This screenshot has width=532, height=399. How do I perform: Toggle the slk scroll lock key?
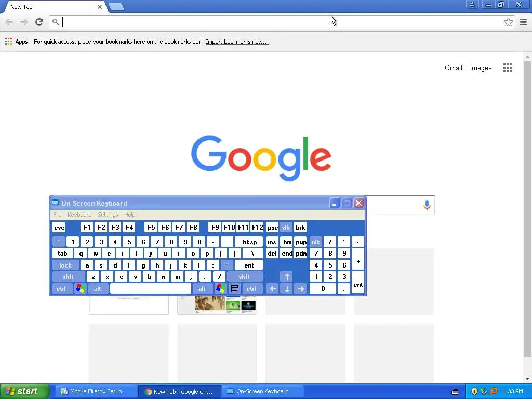coord(286,228)
